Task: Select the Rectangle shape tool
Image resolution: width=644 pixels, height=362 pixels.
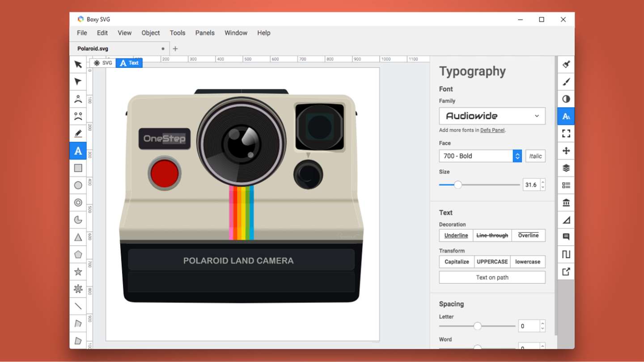Action: [78, 168]
